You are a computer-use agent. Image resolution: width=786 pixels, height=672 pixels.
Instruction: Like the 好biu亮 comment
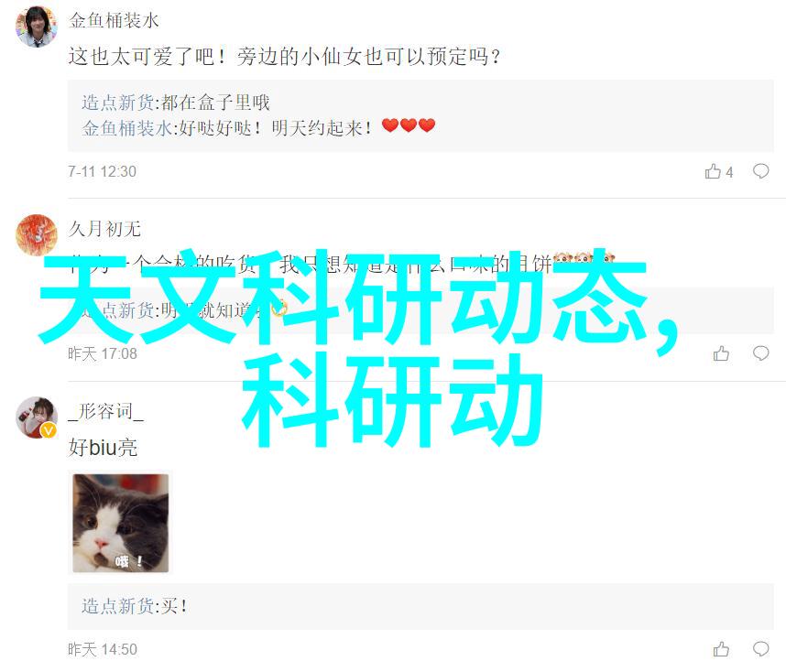coord(721,649)
